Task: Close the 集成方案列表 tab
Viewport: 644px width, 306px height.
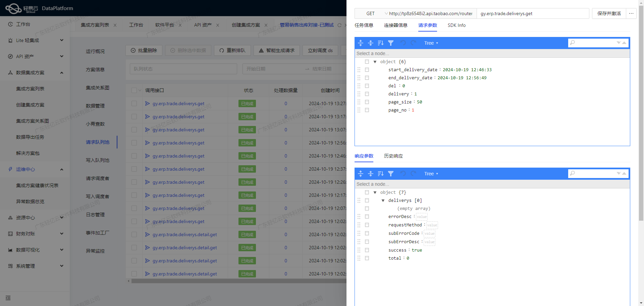Action: (115, 25)
